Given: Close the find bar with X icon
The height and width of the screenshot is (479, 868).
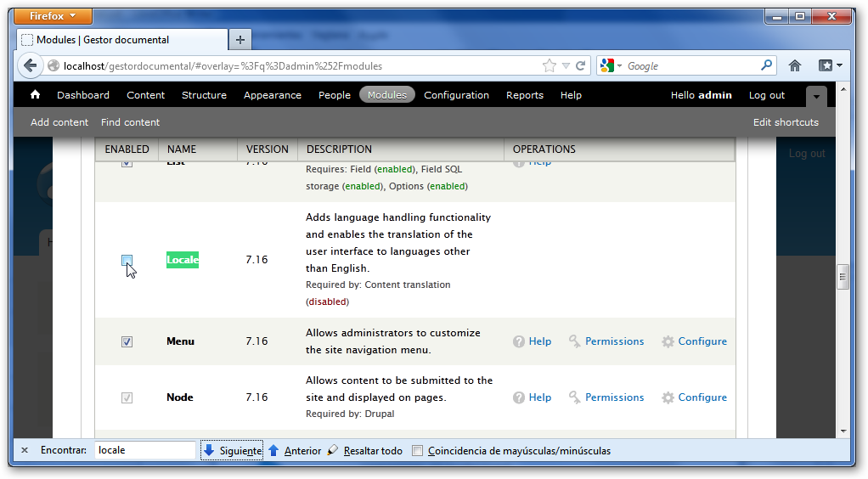Looking at the screenshot, I should point(25,450).
